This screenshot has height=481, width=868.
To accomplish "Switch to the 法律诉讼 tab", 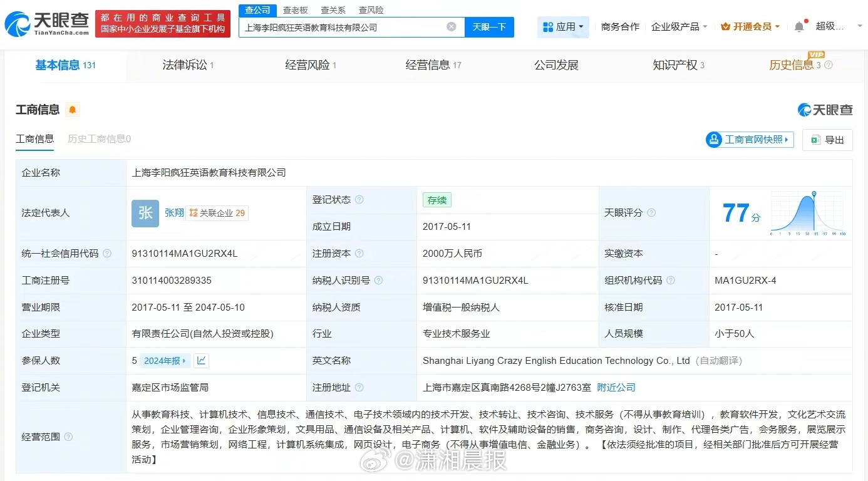I will [x=187, y=65].
